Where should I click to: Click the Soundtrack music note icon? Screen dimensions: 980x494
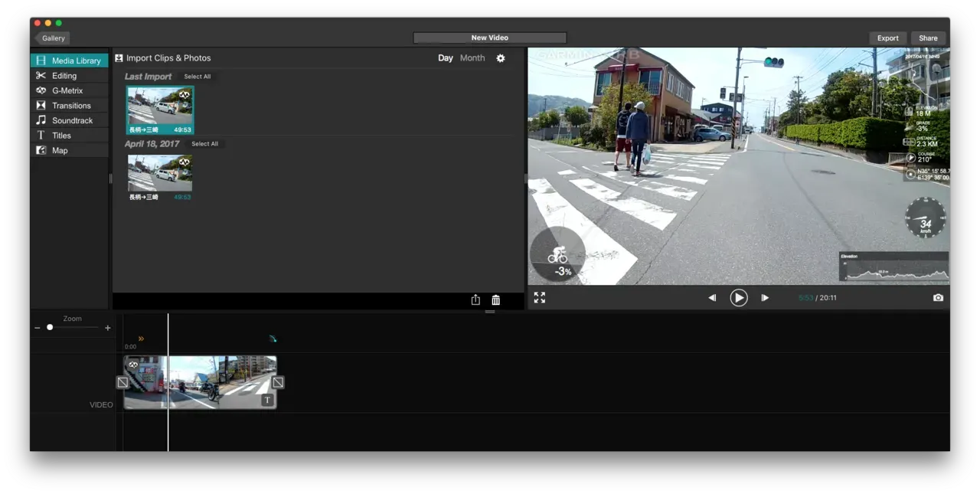41,120
